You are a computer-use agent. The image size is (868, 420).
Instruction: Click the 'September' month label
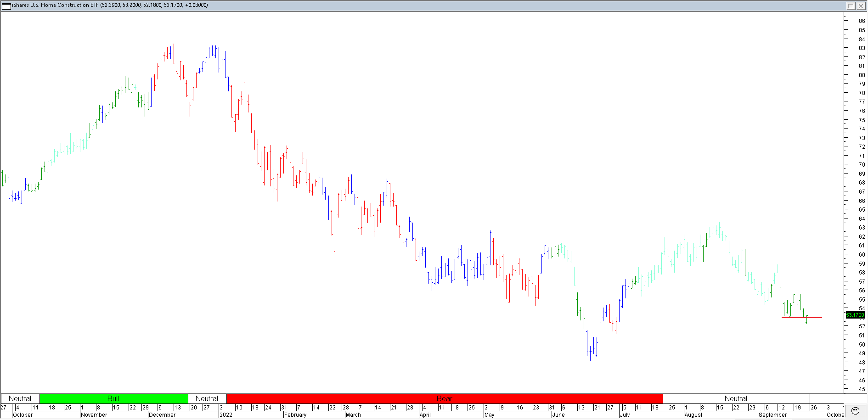773,415
